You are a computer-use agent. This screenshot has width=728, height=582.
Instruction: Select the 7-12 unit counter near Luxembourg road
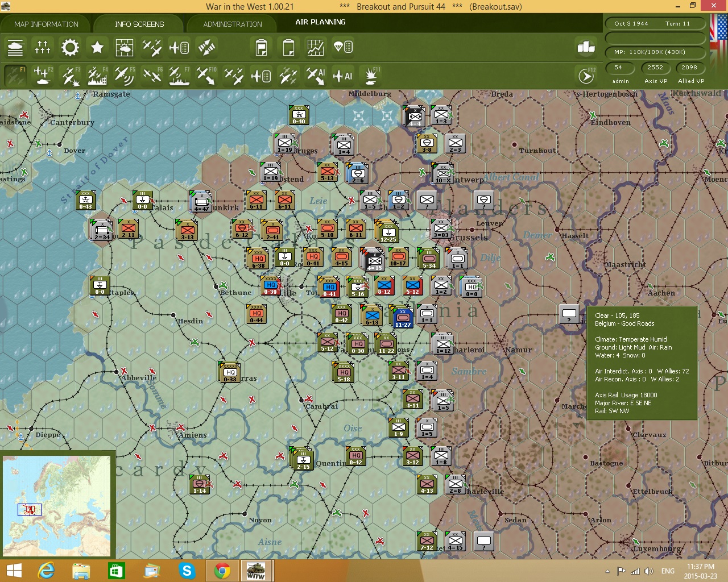[x=427, y=541]
